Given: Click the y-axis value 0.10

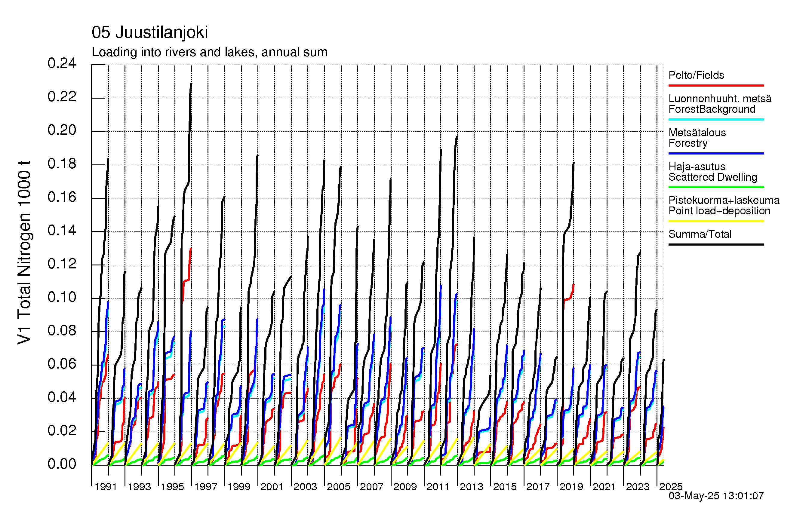Looking at the screenshot, I should [62, 297].
